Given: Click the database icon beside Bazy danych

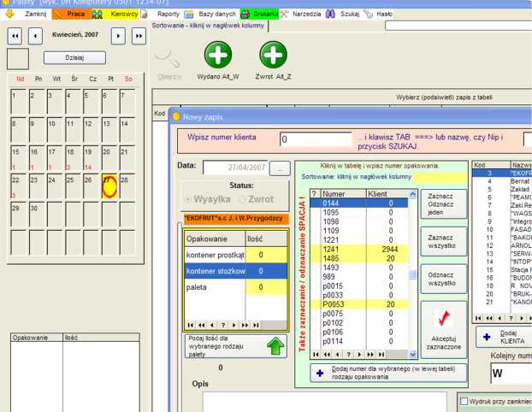Looking at the screenshot, I should 189,15.
